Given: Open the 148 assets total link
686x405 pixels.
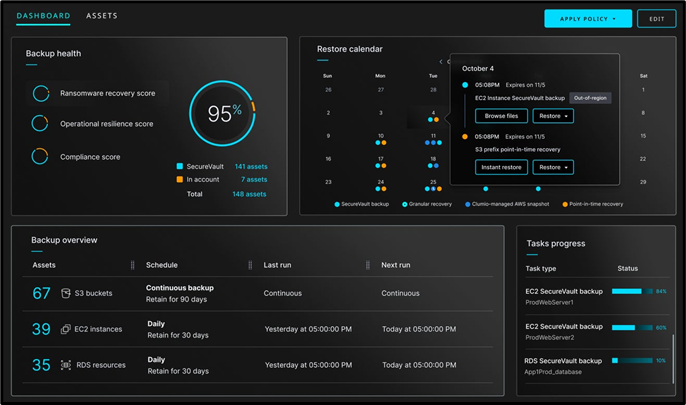Looking at the screenshot, I should (x=249, y=194).
